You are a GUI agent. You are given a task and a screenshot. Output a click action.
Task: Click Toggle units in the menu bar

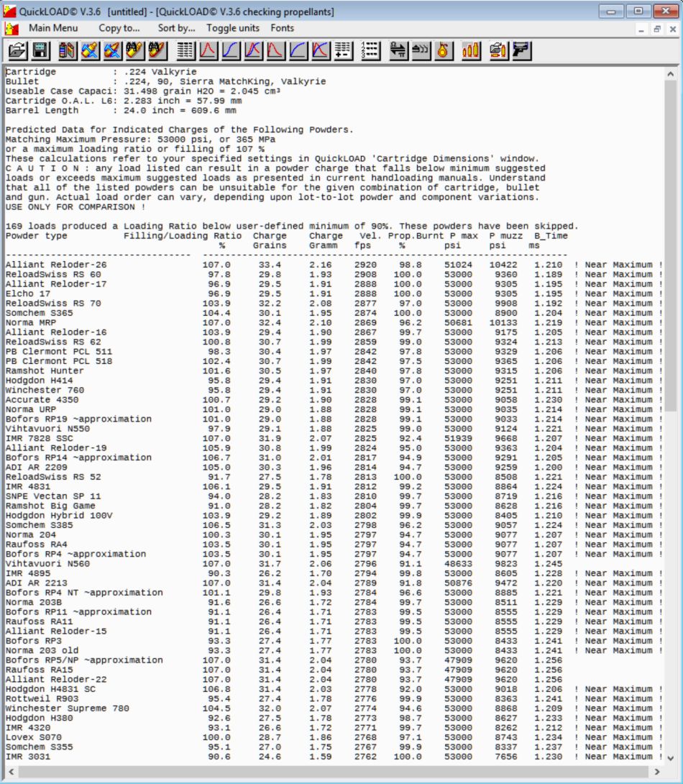[233, 28]
